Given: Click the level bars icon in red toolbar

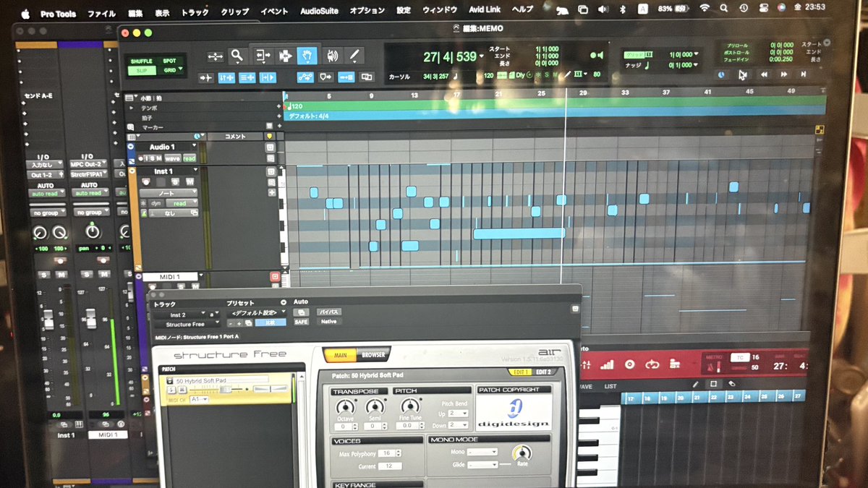Looking at the screenshot, I should tap(607, 364).
